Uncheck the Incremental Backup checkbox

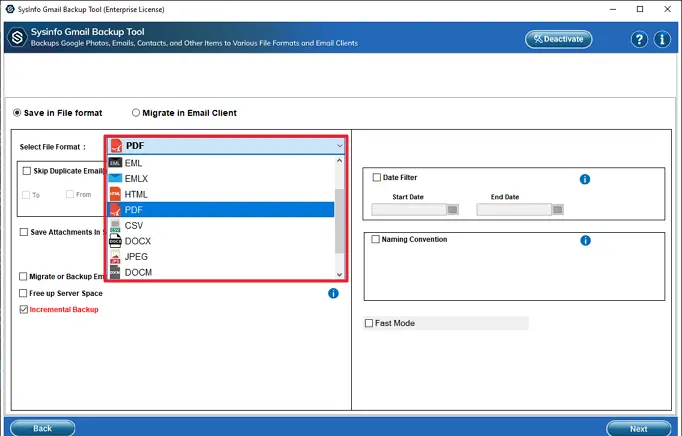tap(24, 309)
